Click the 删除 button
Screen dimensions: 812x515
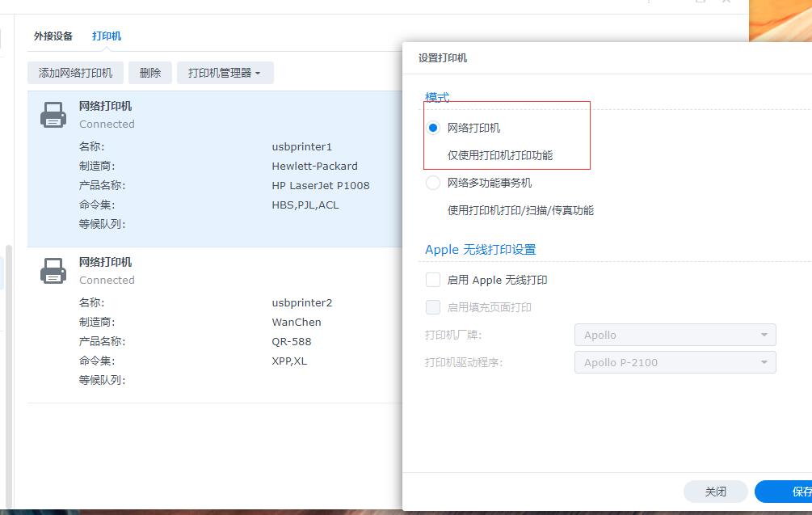tap(149, 72)
